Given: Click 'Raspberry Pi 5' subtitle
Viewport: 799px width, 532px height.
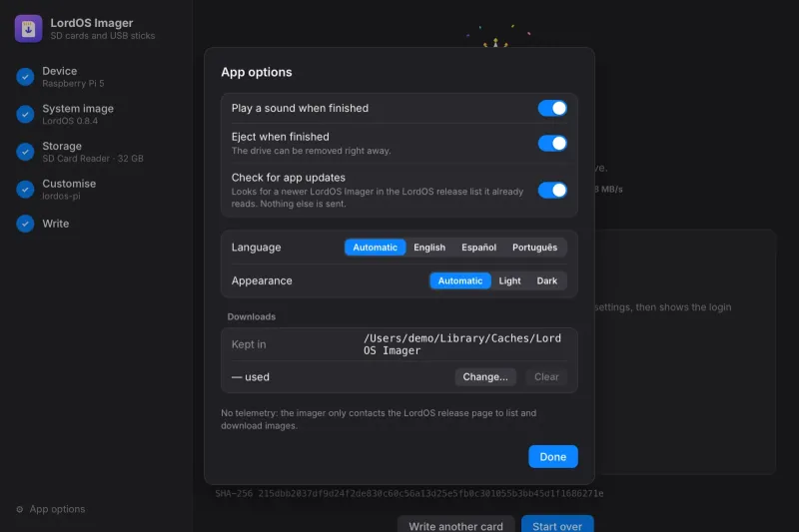Looking at the screenshot, I should [73, 84].
